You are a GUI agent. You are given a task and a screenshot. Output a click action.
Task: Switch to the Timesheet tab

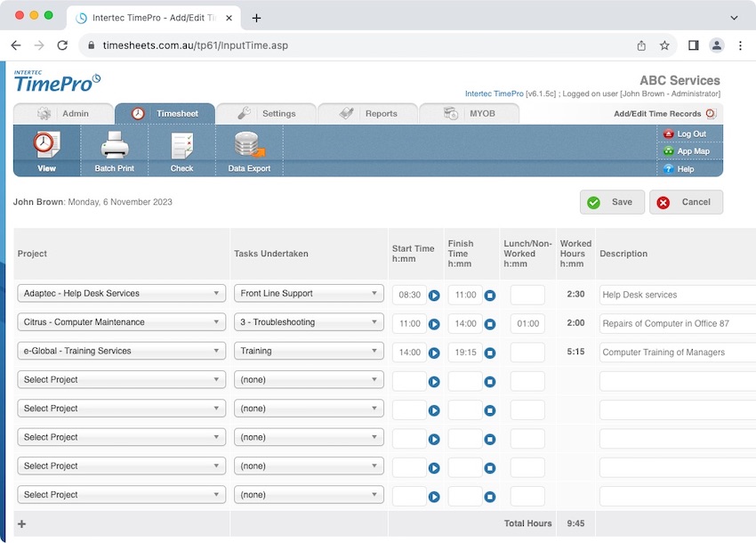click(x=165, y=113)
